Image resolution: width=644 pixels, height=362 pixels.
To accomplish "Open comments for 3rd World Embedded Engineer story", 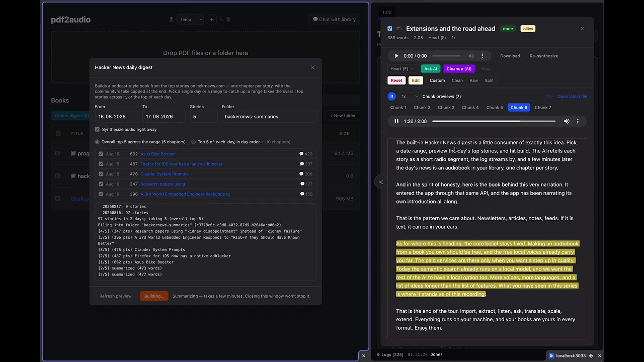I will click(x=306, y=194).
